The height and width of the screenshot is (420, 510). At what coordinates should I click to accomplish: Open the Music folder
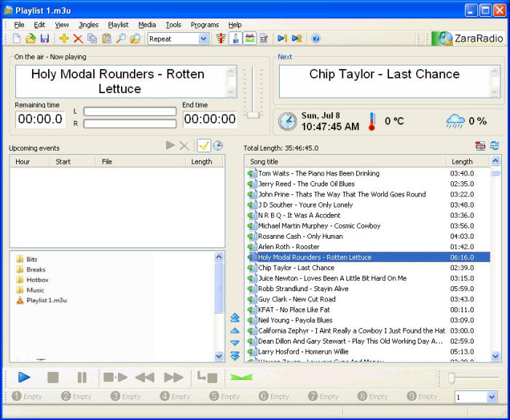click(x=31, y=290)
